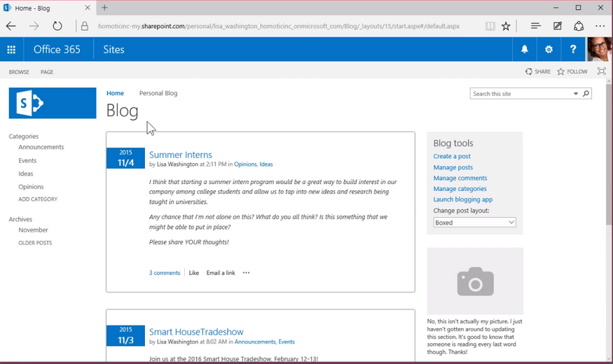The height and width of the screenshot is (364, 613).
Task: Open the Edge share icon
Action: (579, 26)
